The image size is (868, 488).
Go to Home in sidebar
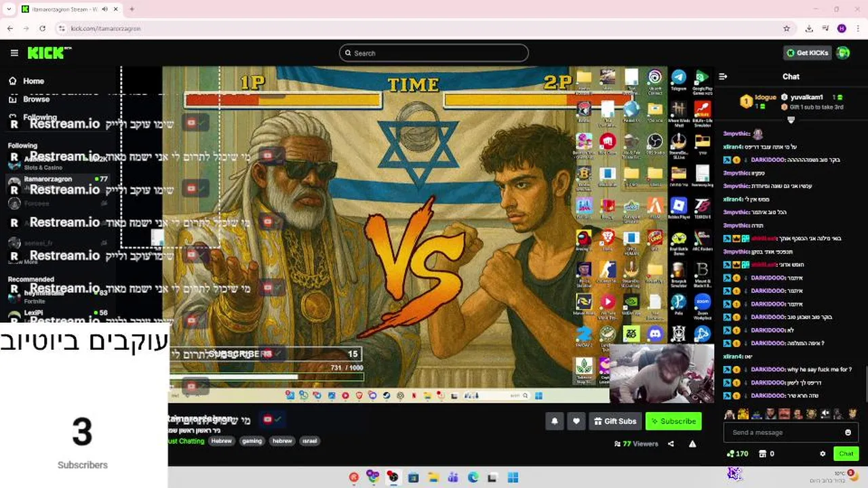(x=27, y=81)
